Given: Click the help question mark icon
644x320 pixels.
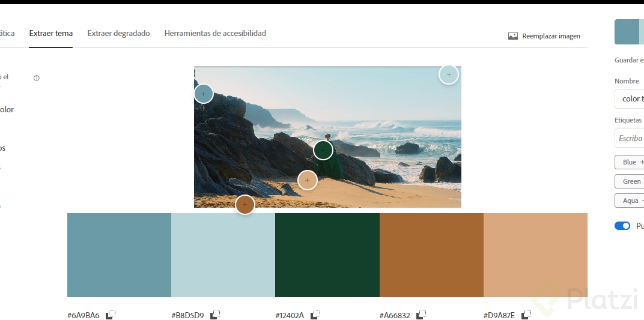Looking at the screenshot, I should [37, 78].
